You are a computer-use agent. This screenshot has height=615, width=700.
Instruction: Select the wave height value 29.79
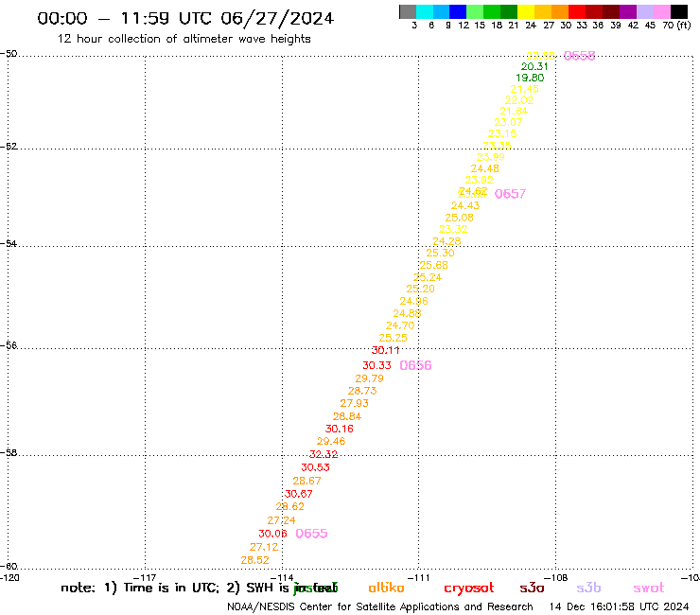coord(369,378)
